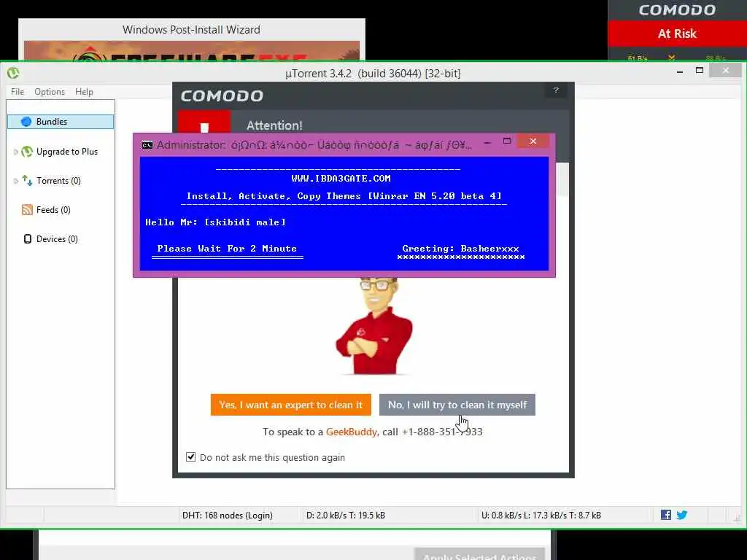This screenshot has height=560, width=747.
Task: Maximize the uTorrent window
Action: click(x=700, y=71)
